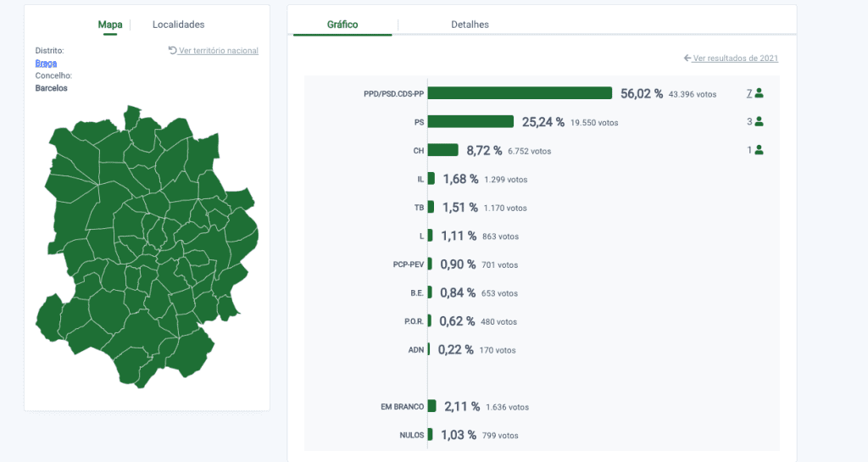Switch to the Localidades tab
Viewport: 868px width, 462px height.
point(178,25)
